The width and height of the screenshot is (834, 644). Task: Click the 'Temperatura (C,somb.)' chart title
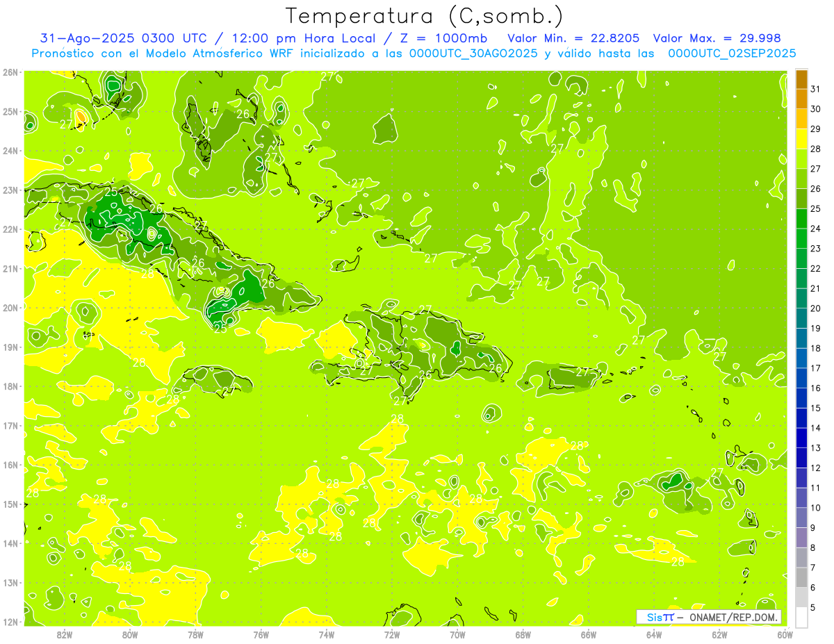[x=424, y=15]
